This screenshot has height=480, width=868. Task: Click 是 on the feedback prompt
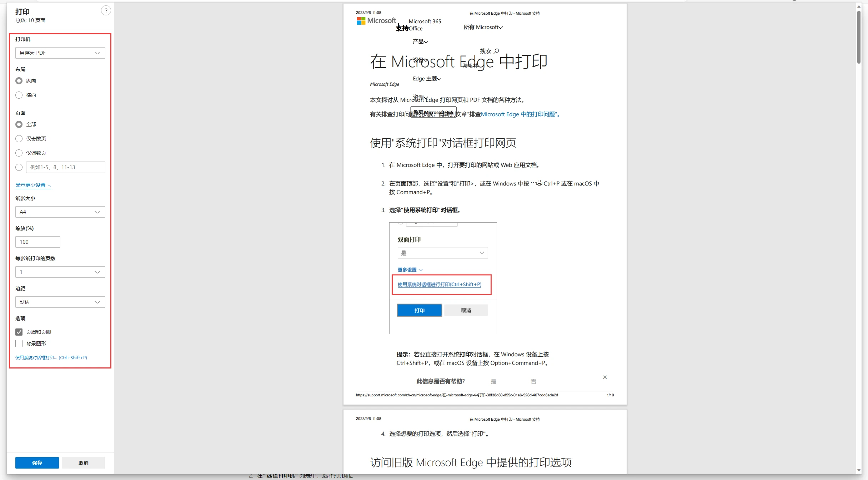tap(493, 381)
